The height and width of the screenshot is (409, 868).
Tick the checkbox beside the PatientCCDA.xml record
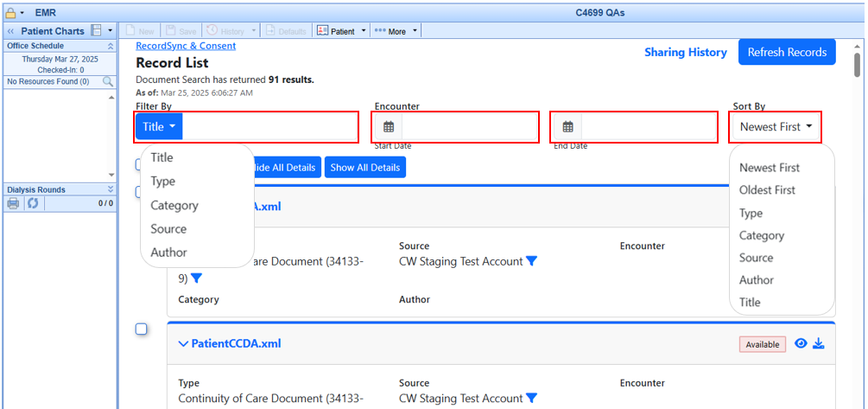click(141, 329)
